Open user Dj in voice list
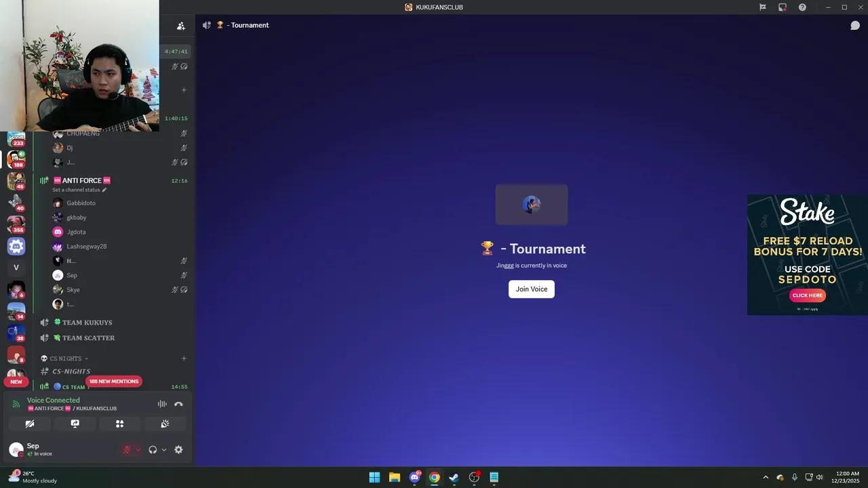Viewport: 868px width, 488px height. (x=69, y=148)
